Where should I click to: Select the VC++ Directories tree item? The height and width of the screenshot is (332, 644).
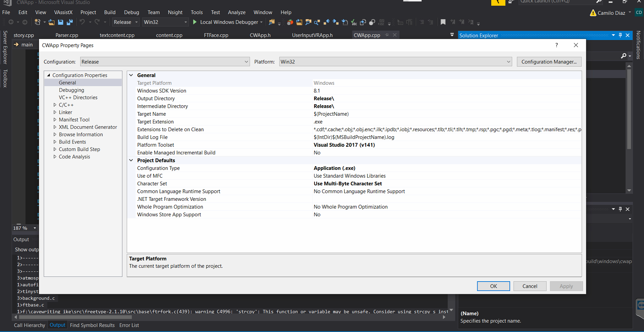pyautogui.click(x=78, y=97)
